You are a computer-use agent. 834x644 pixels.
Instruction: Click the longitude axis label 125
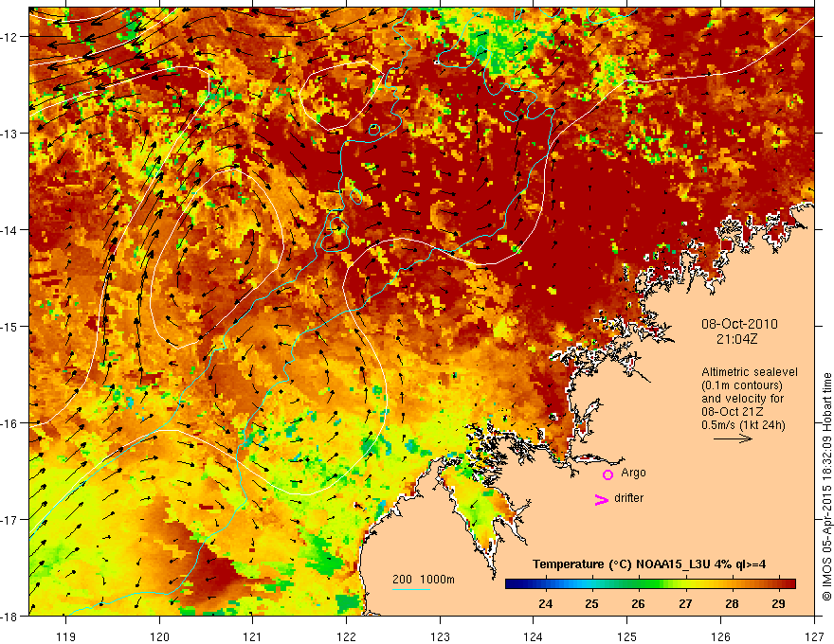[627, 636]
